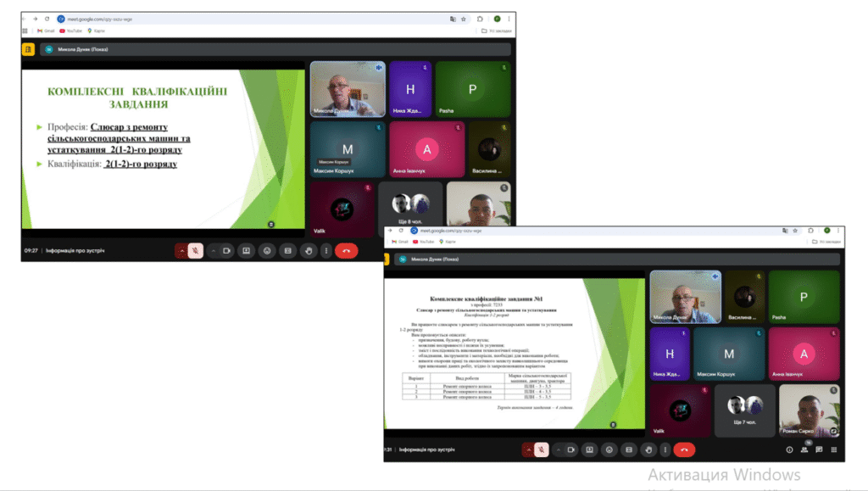Viewport: 868px width, 491px height.
Task: Click the 'Ще 7 чол.' participants tile
Action: [743, 411]
